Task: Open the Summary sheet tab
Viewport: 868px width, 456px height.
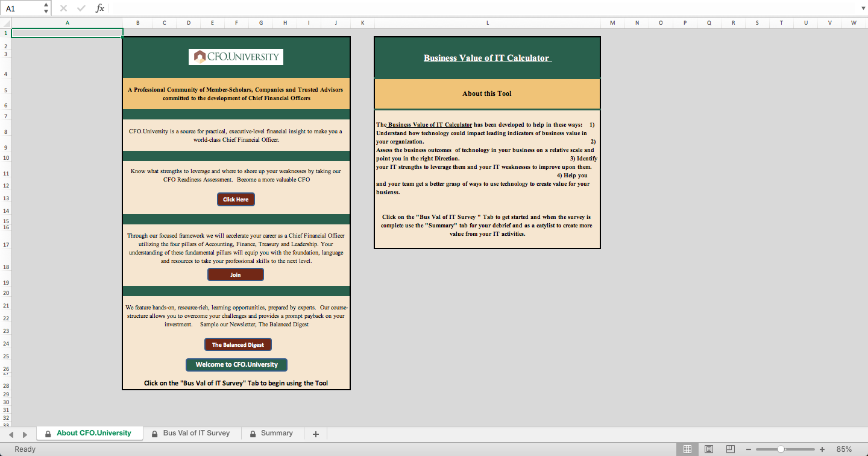Action: click(x=272, y=433)
